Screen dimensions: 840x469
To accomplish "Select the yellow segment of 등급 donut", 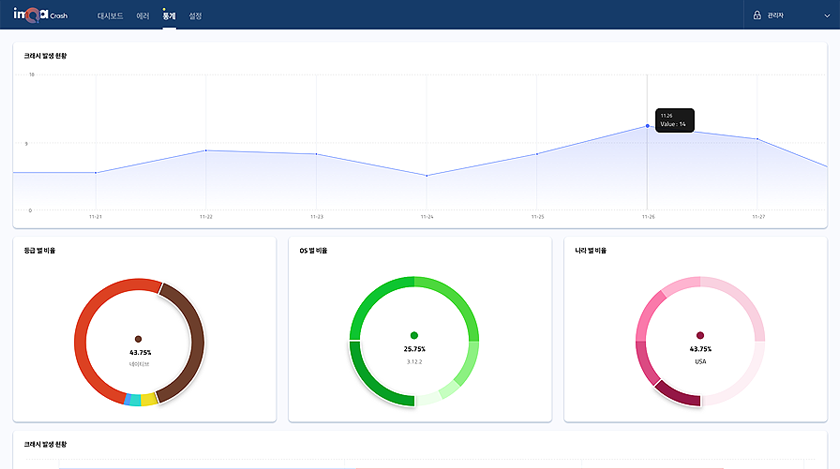I will coord(149,399).
